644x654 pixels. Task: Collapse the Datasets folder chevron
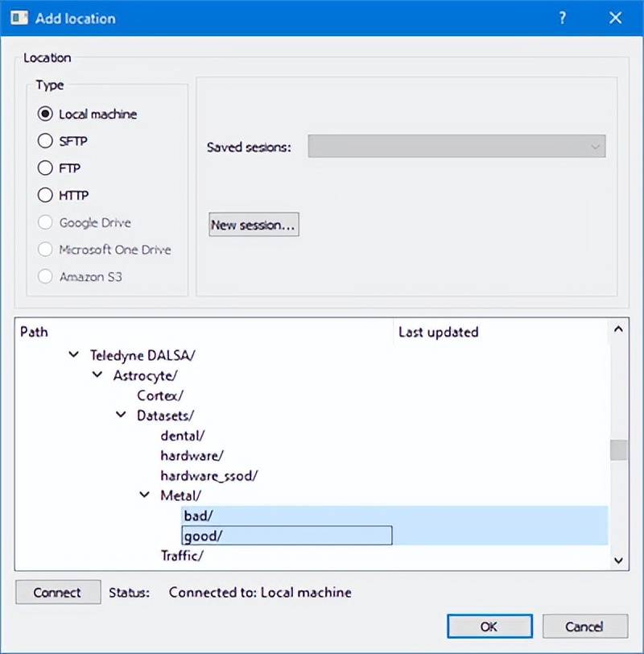pyautogui.click(x=121, y=415)
